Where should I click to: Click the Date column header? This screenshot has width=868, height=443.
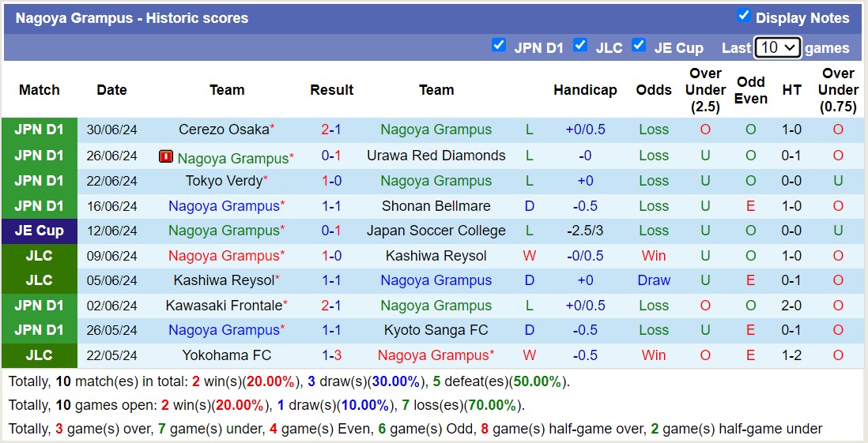[x=111, y=90]
